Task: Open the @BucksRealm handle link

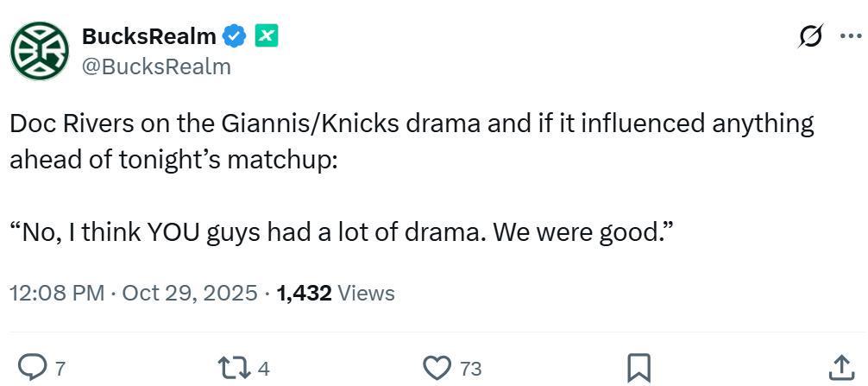Action: pyautogui.click(x=156, y=66)
